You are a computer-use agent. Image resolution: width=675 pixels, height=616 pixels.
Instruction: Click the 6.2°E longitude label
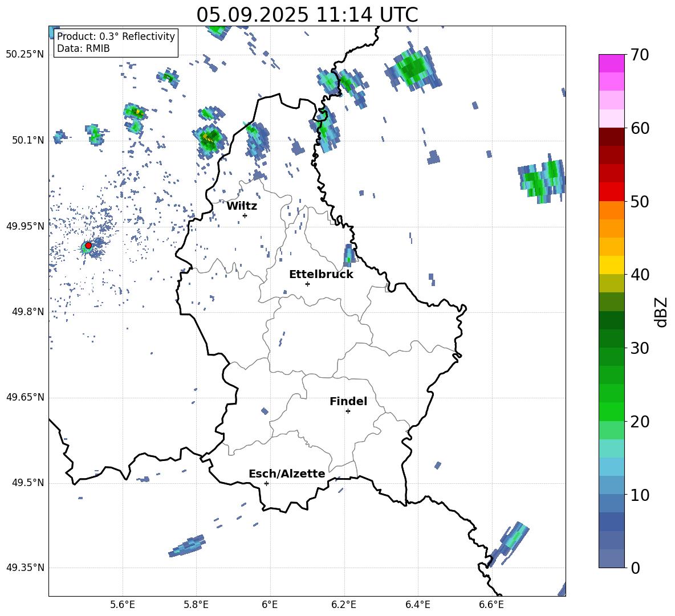click(344, 605)
